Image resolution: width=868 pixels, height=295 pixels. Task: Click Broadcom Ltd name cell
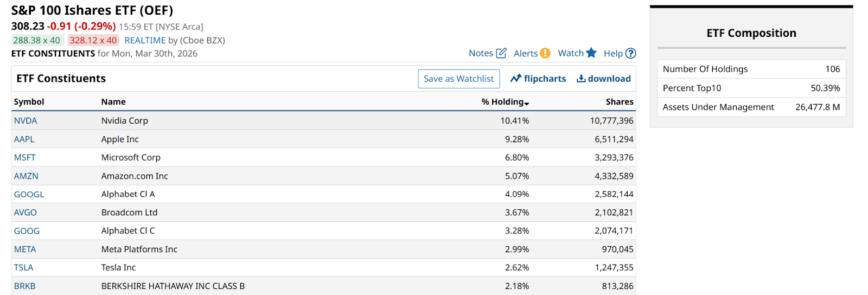[129, 213]
